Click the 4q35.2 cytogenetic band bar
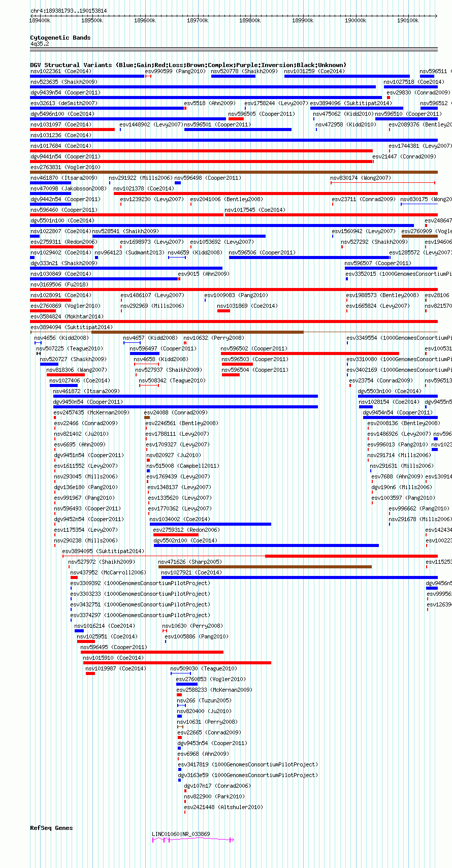Screen dimensions: 452x868 [x=234, y=49]
